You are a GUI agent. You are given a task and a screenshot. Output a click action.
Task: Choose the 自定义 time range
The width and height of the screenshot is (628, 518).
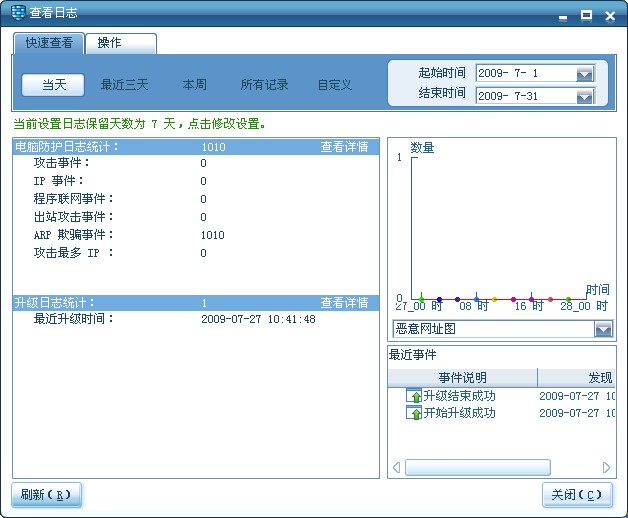[x=335, y=85]
